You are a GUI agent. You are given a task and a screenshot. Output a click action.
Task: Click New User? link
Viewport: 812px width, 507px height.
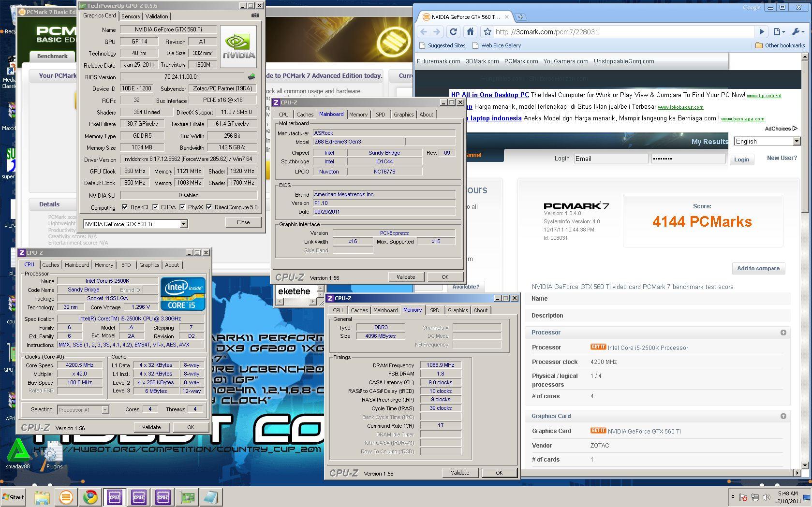(x=782, y=158)
